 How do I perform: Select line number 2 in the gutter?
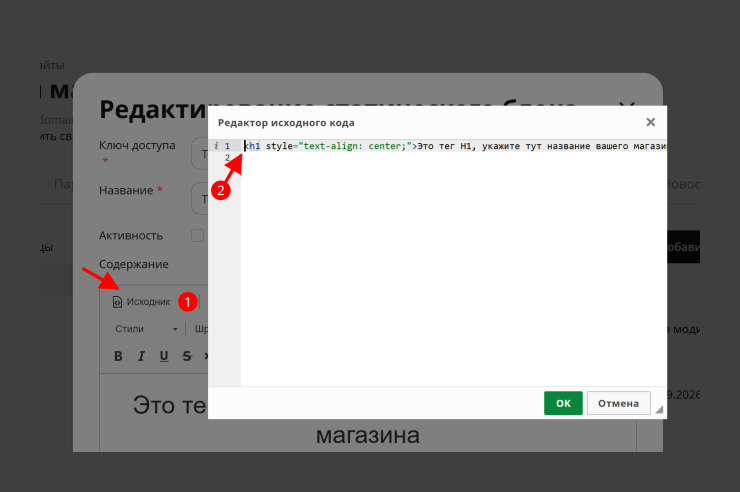coord(227,158)
